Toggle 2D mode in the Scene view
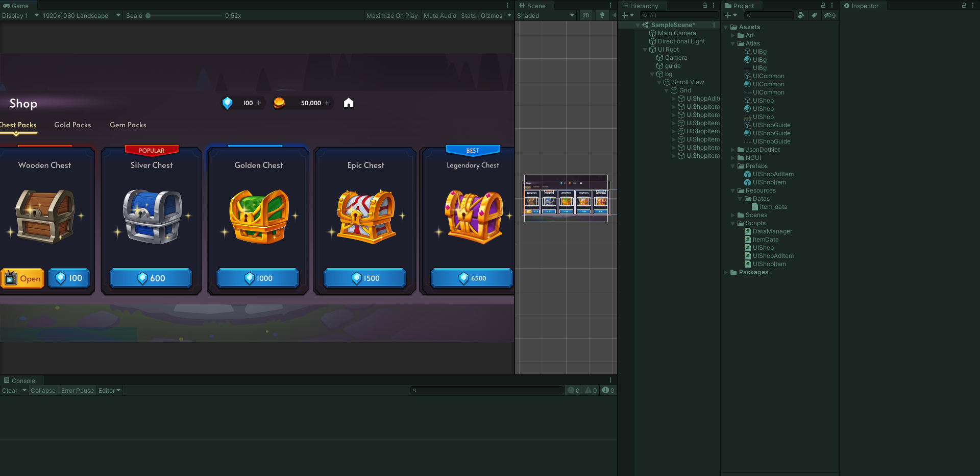Screen dimensions: 980x476 (586, 15)
